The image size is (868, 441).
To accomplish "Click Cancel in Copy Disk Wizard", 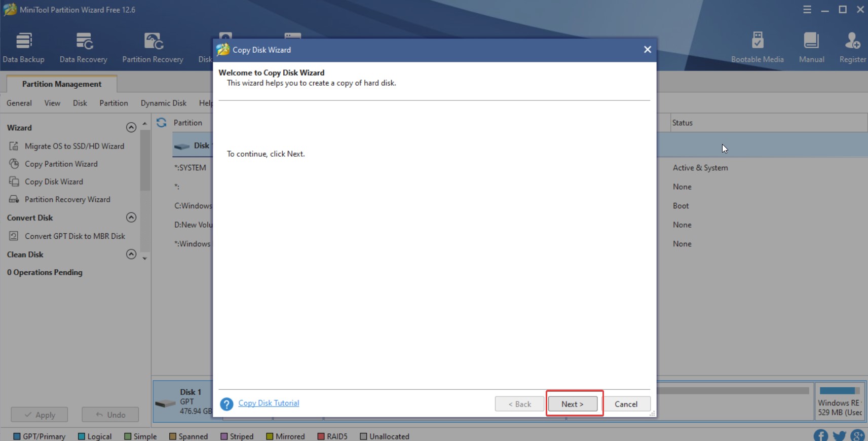I will pyautogui.click(x=626, y=404).
